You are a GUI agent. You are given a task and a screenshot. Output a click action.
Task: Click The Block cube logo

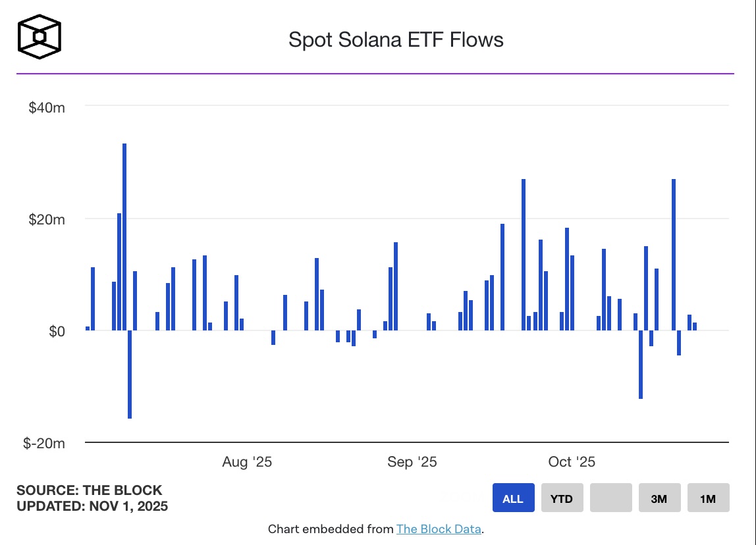pyautogui.click(x=40, y=36)
